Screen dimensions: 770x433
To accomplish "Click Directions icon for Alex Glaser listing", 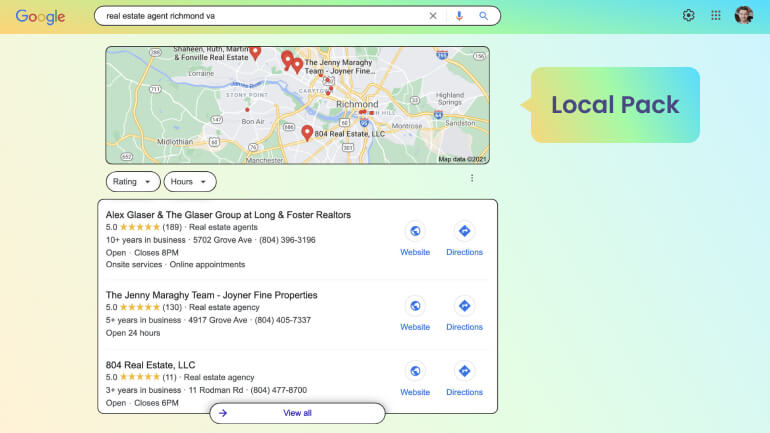I will click(x=464, y=231).
